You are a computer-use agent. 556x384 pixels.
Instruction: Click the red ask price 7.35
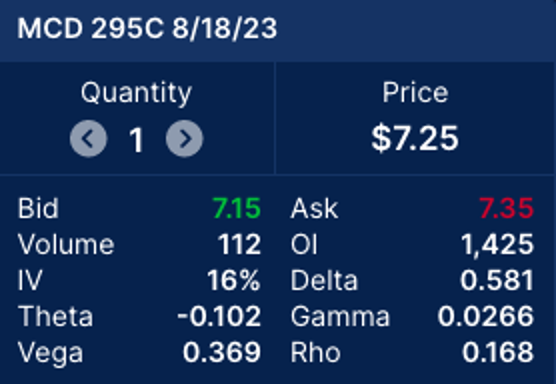(x=507, y=208)
